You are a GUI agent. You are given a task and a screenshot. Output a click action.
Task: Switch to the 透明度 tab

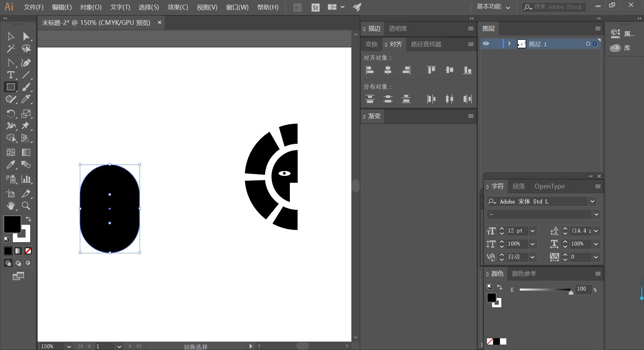click(398, 29)
